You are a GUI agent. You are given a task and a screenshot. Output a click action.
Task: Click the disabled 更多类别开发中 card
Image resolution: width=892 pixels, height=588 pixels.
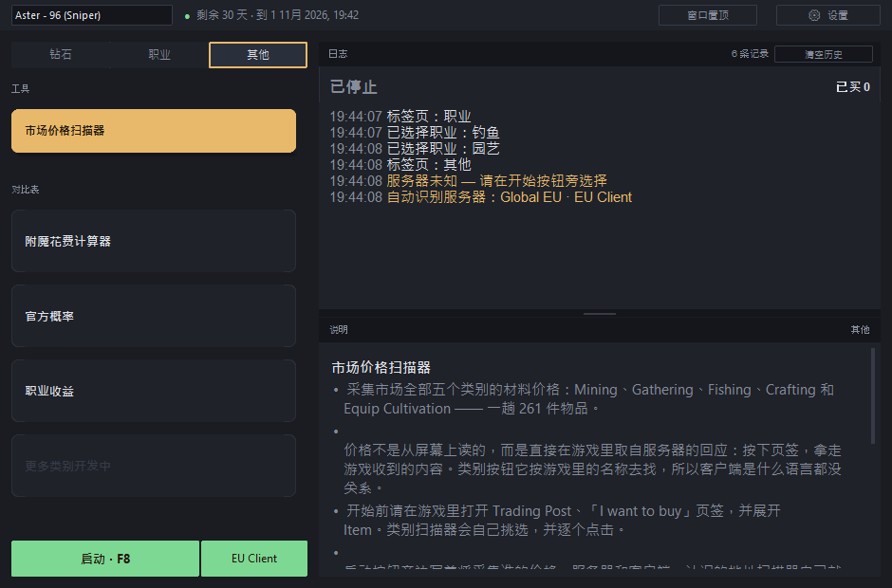pyautogui.click(x=154, y=466)
